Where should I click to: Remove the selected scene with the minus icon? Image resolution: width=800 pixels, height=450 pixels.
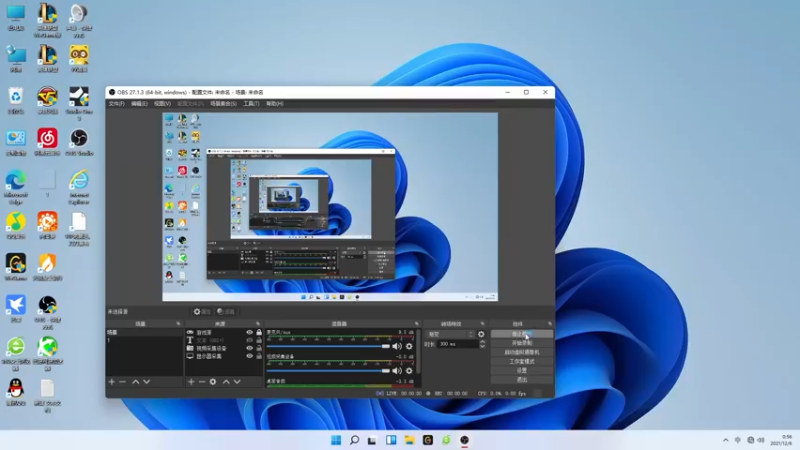click(x=123, y=381)
